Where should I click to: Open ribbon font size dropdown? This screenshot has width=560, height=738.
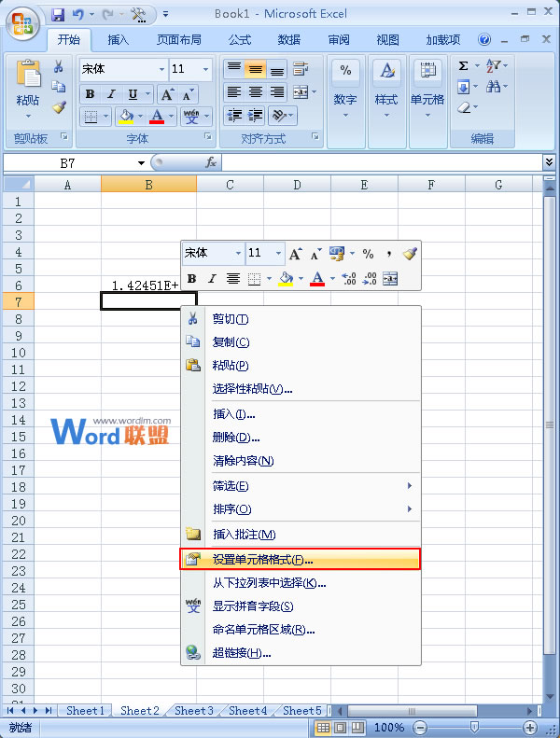coord(206,69)
